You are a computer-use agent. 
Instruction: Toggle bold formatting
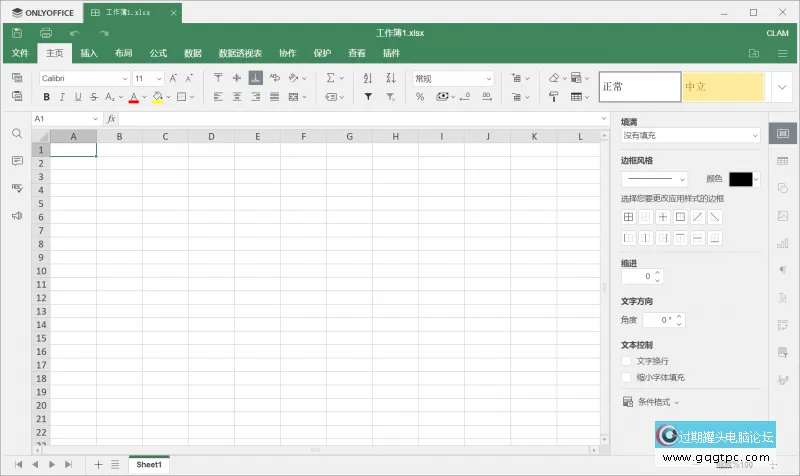pos(46,96)
